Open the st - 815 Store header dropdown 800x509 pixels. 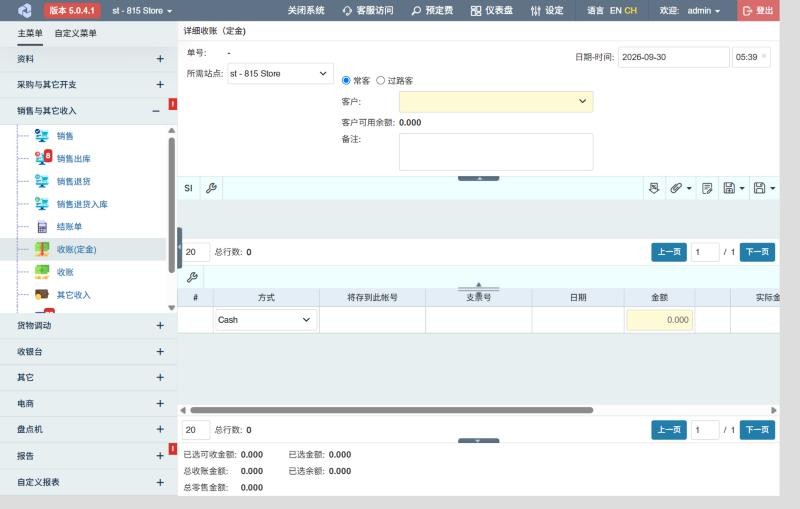coord(142,11)
